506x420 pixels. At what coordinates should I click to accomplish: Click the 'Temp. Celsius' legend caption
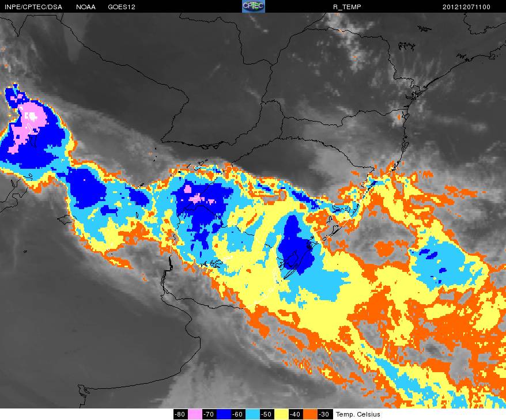[358, 414]
